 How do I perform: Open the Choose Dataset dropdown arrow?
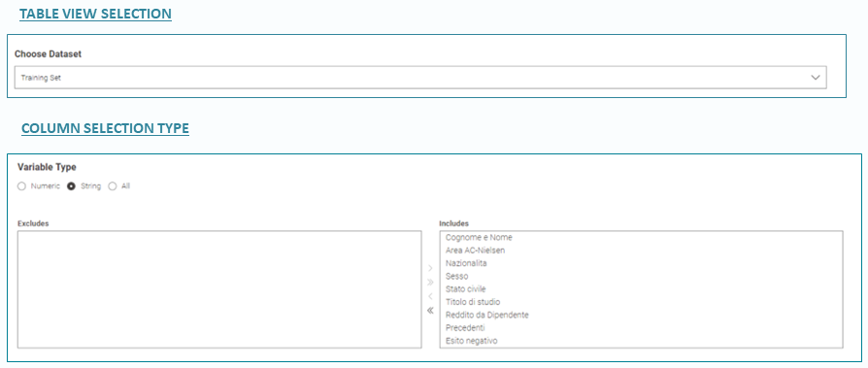[815, 78]
